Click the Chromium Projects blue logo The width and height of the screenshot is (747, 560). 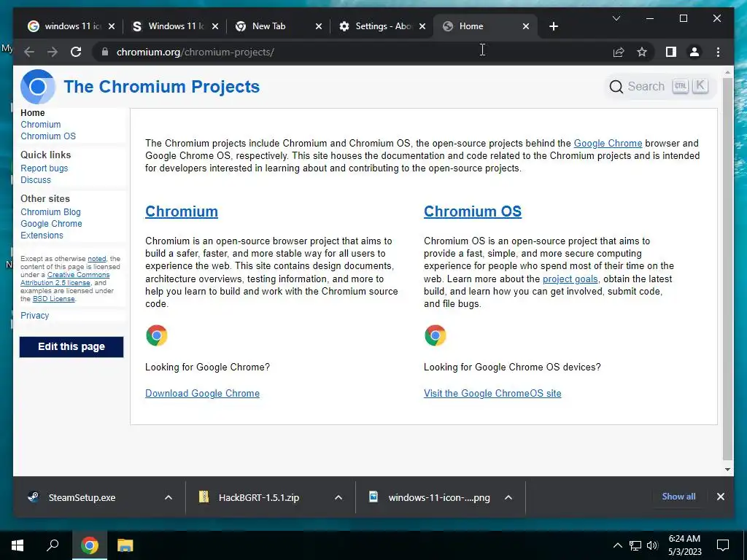click(38, 87)
